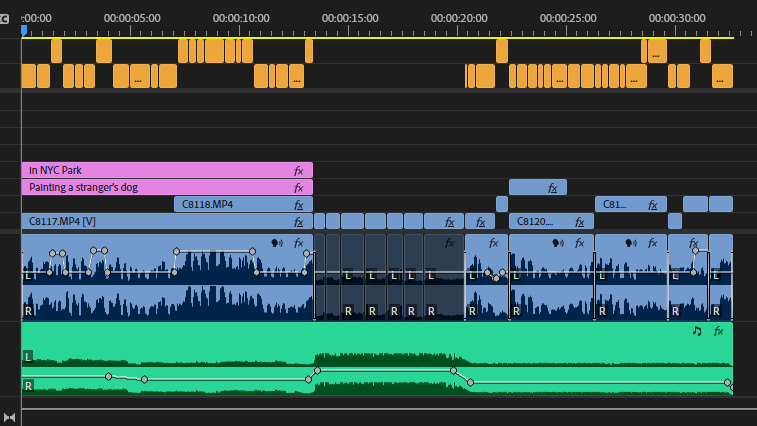
Task: Select the last lower-row caption showing an ellipsis
Action: click(722, 76)
